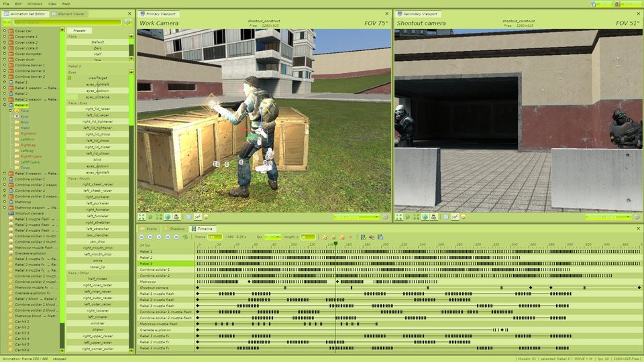Viewport: 644px width, 362px height.
Task: Step to previous frame in timeline
Action: click(x=150, y=237)
